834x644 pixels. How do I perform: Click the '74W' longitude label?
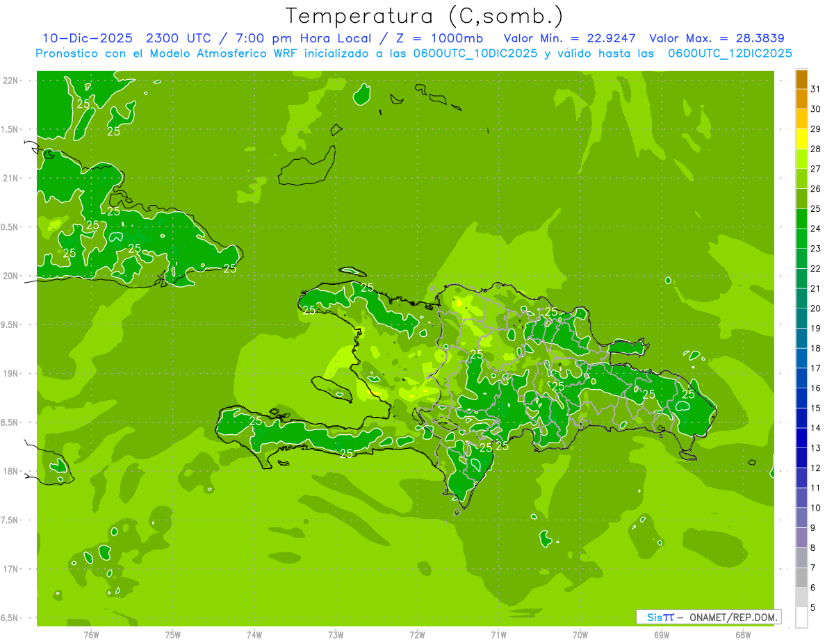pyautogui.click(x=254, y=635)
